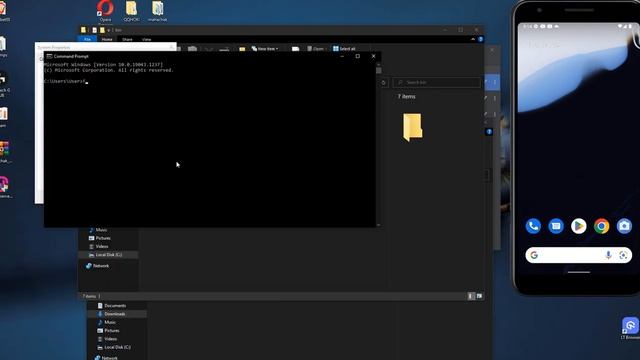Click the Command Prompt title bar icon
The height and width of the screenshot is (360, 640).
pos(49,56)
